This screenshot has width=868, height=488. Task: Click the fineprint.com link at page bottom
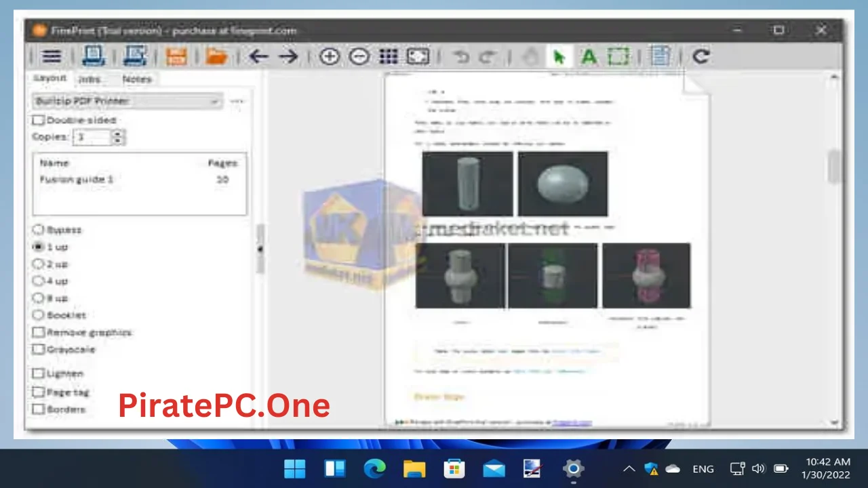pyautogui.click(x=571, y=423)
